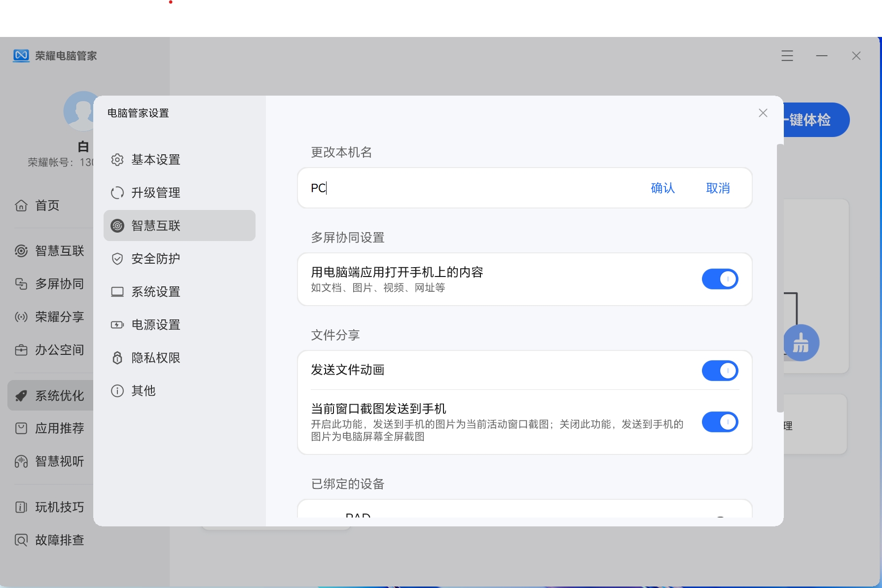Screen dimensions: 882x588
Task: Click the 其他 info icon
Action: coord(117,391)
